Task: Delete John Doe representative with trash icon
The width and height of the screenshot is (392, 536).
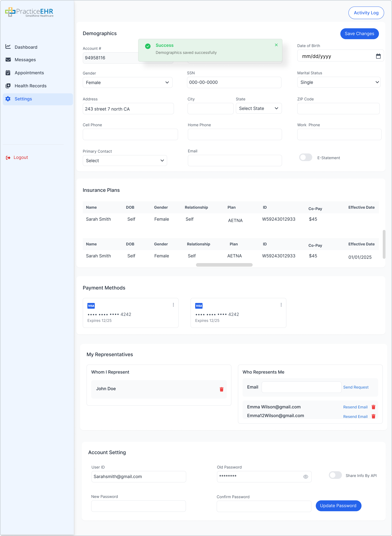Action: (x=221, y=389)
